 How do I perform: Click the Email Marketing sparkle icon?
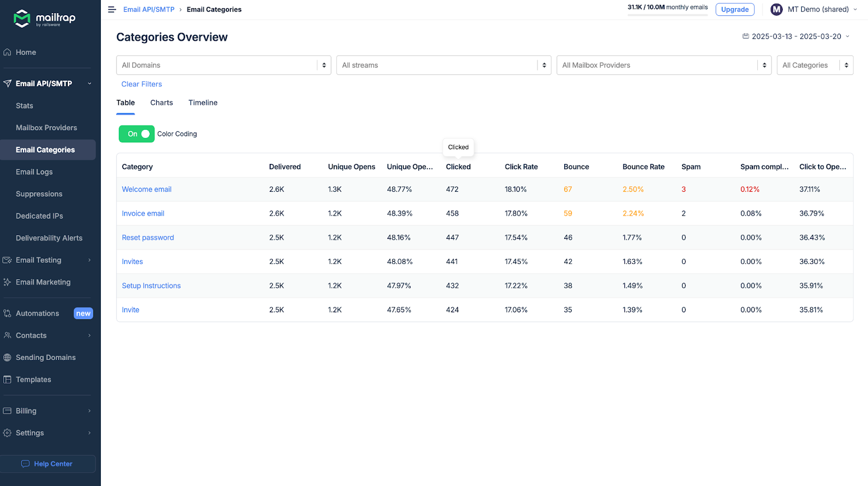[8, 282]
